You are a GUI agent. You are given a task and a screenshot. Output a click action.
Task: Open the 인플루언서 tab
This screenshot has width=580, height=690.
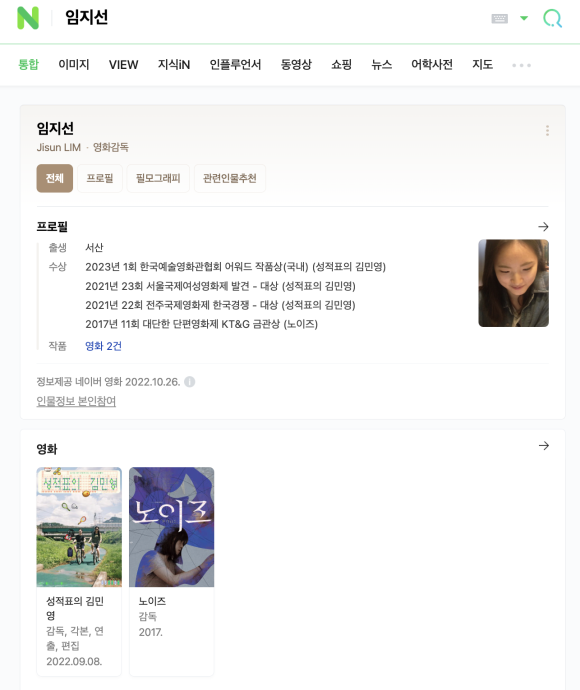pyautogui.click(x=235, y=65)
